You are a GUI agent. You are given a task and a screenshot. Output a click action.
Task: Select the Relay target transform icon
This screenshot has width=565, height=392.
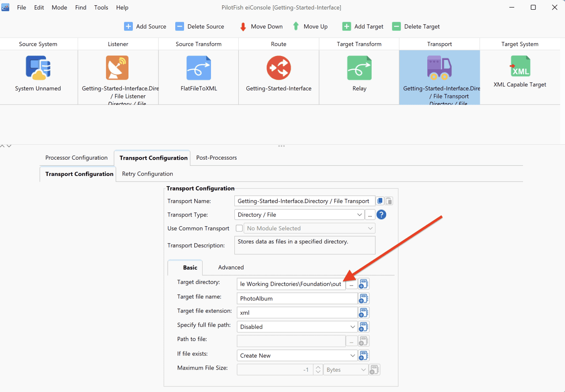(359, 68)
